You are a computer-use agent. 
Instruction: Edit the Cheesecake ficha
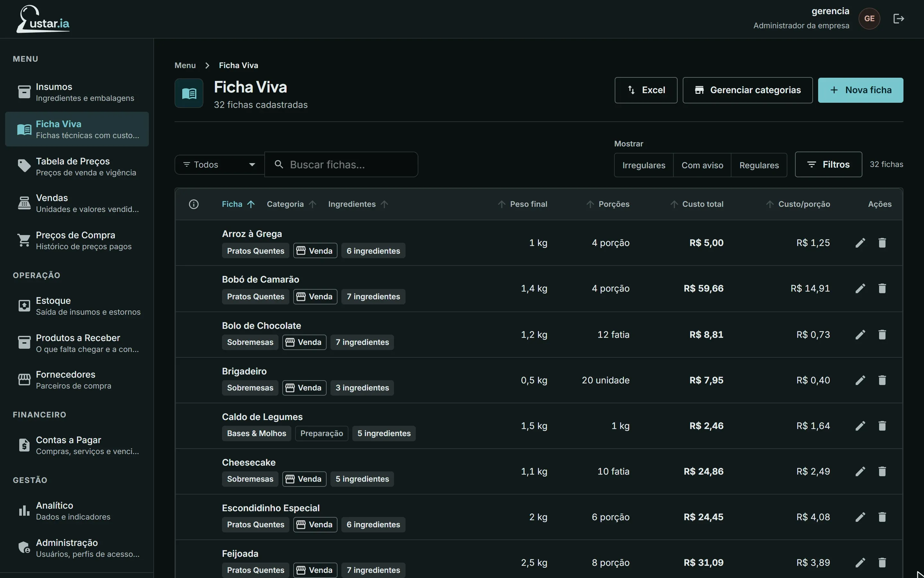coord(860,471)
